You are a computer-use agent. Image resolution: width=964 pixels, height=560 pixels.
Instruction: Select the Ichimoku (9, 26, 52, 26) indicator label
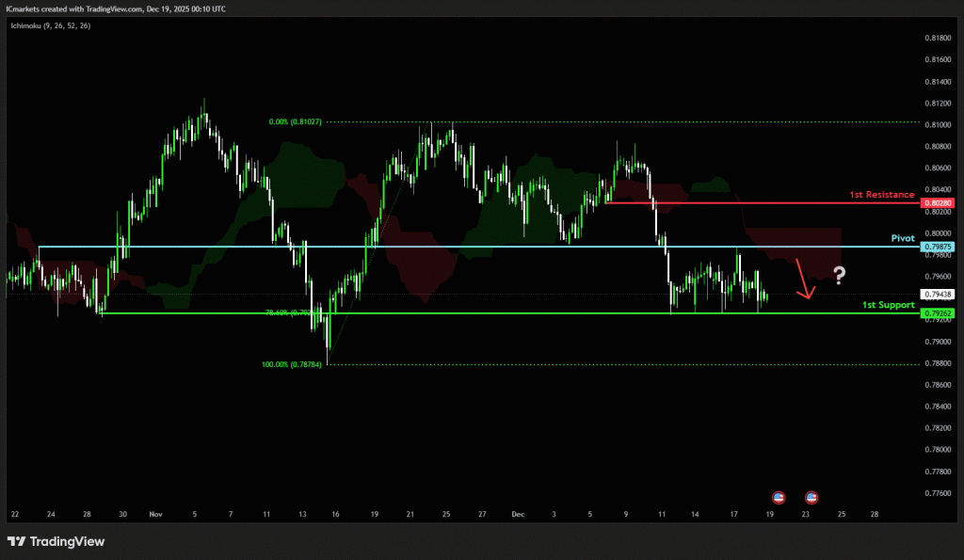pos(50,25)
